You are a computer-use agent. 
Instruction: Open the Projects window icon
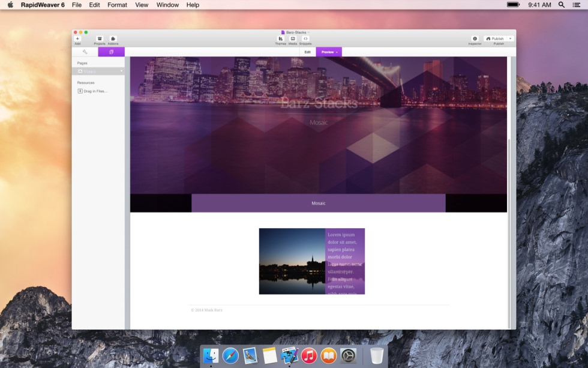tap(100, 38)
